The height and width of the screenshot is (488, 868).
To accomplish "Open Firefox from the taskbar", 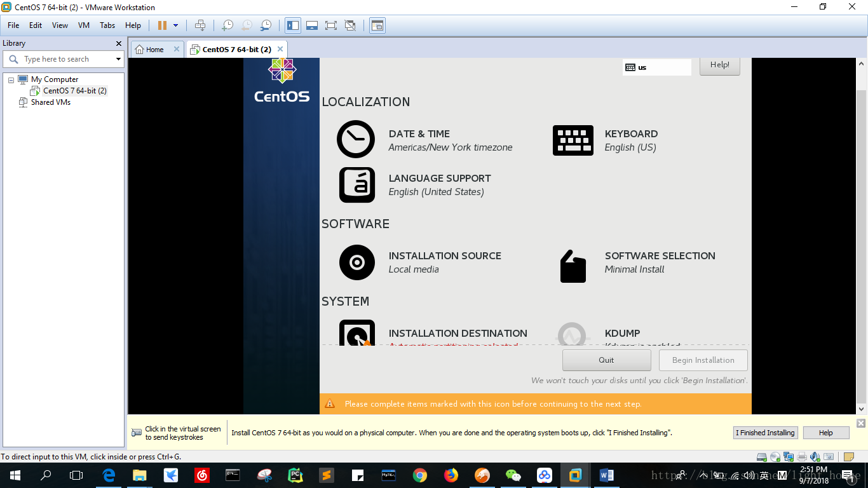I will 451,475.
